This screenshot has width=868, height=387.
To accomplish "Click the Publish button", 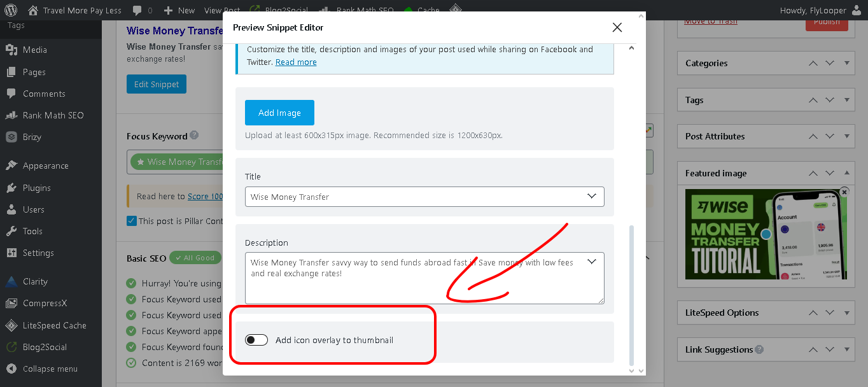I will (x=827, y=24).
